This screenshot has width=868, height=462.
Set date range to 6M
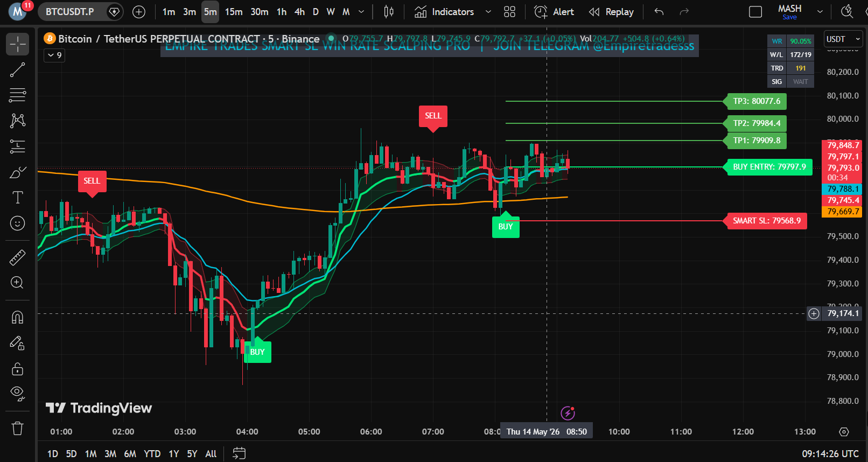click(x=130, y=454)
